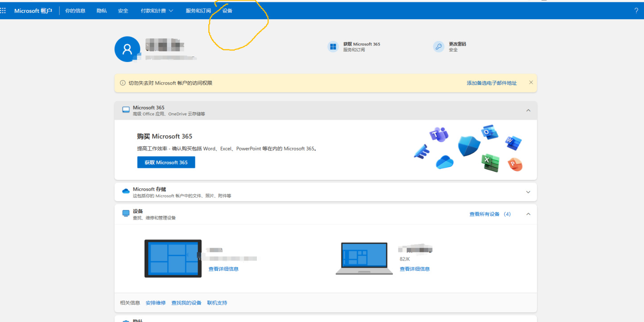The height and width of the screenshot is (322, 644).
Task: Open the 隐私 navigation item
Action: click(102, 11)
